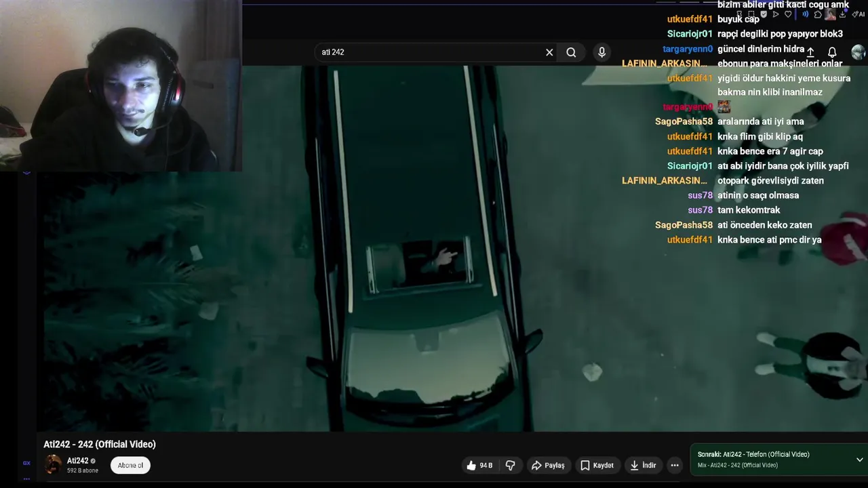The height and width of the screenshot is (488, 868).
Task: Click chat message 'knka bence era 7 agir cap'
Action: 770,151
